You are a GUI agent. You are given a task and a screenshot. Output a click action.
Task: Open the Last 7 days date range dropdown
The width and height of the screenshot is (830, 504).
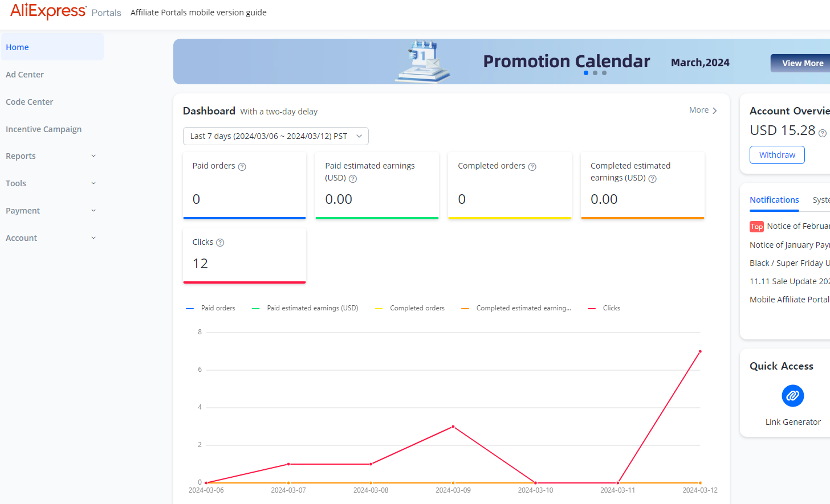(x=276, y=136)
